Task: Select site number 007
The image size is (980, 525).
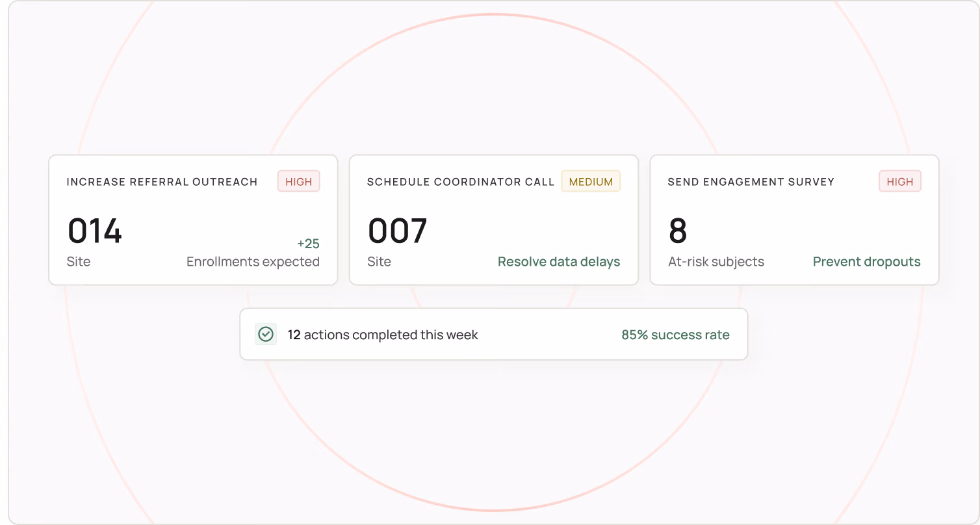Action: [x=398, y=231]
